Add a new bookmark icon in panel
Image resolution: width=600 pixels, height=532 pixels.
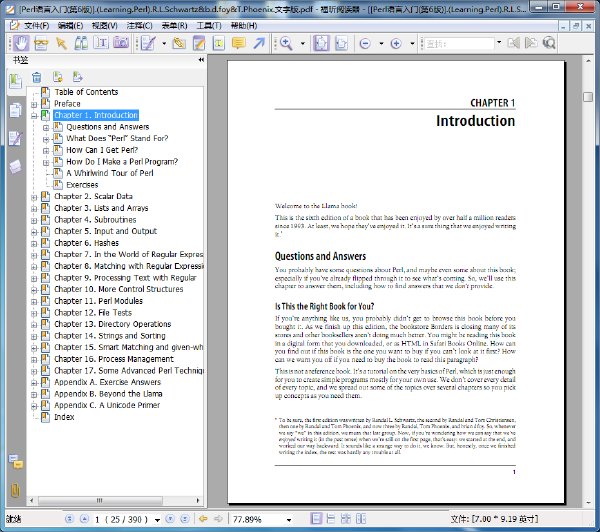(58, 77)
